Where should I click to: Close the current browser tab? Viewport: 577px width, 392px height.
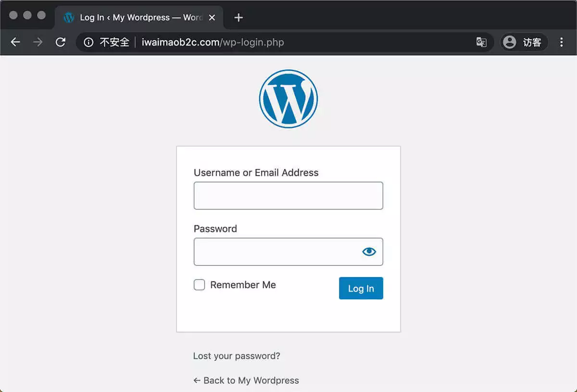[212, 17]
